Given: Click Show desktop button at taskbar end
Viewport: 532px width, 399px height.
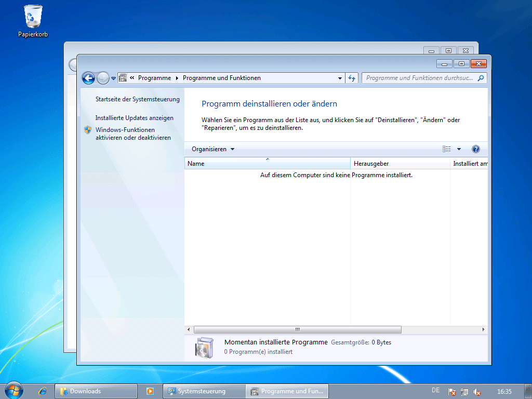Looking at the screenshot, I should click(x=528, y=391).
